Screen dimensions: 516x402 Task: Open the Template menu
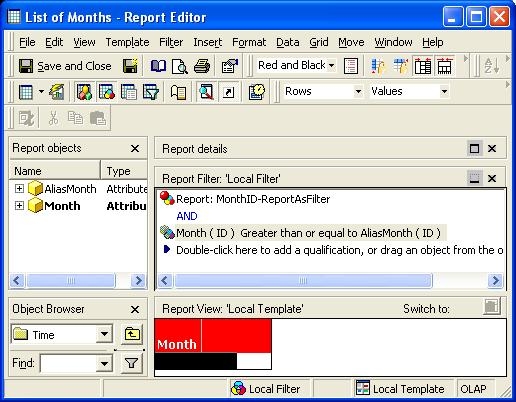[127, 42]
